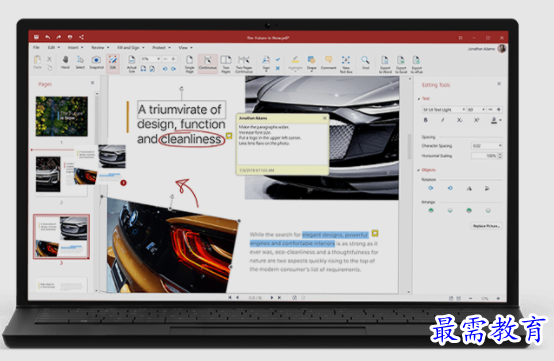Screen dimensions: 554x361
Task: Collapse the Objects section
Action: tap(419, 170)
